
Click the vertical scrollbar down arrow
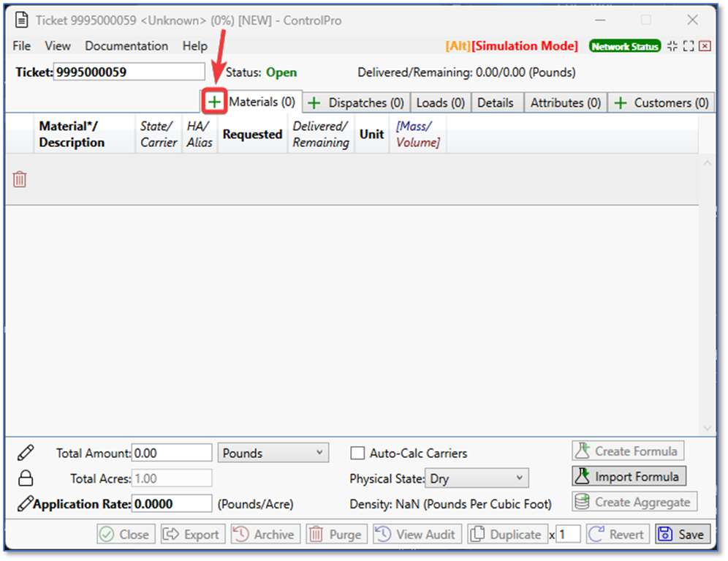(707, 428)
